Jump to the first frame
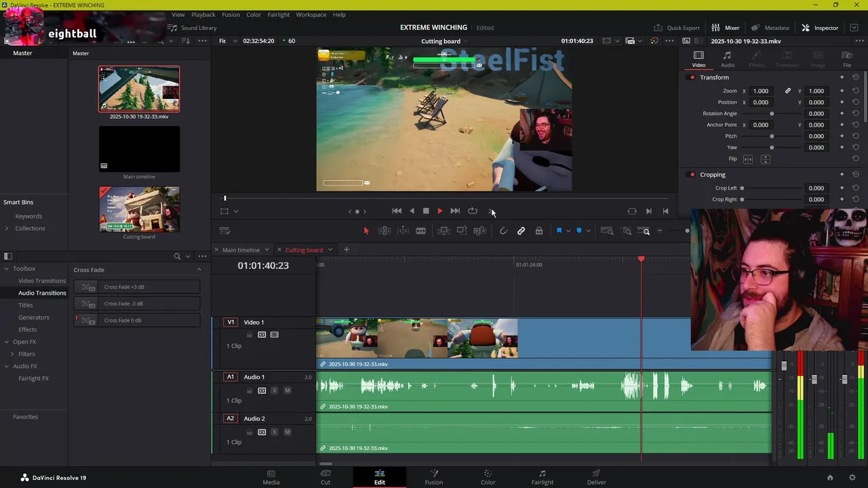This screenshot has width=868, height=488. click(x=397, y=211)
